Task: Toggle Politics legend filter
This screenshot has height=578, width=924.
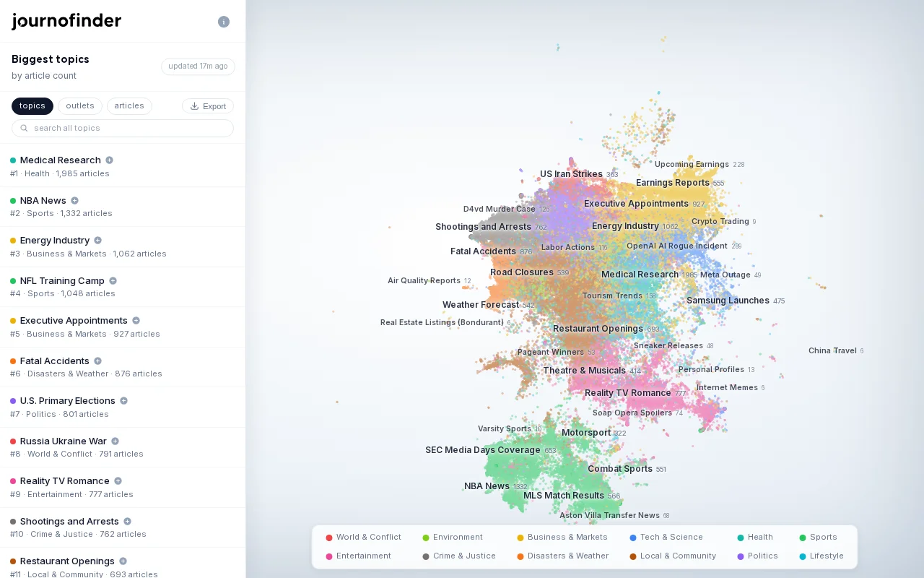Action: pos(757,556)
